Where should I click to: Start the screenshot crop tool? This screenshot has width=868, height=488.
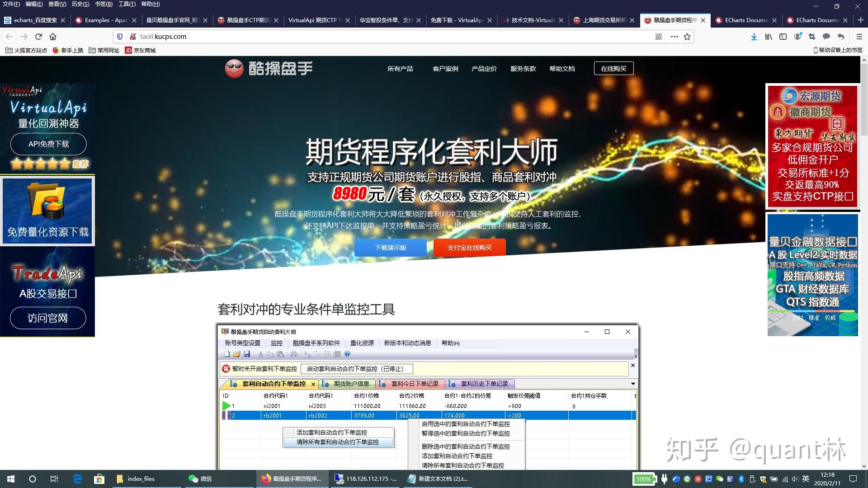pos(812,37)
